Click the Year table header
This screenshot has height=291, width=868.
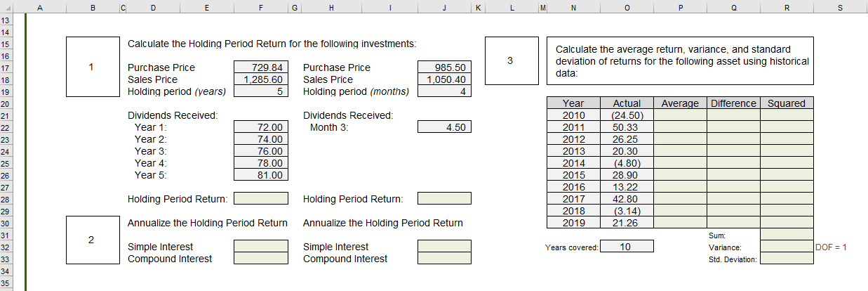pyautogui.click(x=573, y=103)
